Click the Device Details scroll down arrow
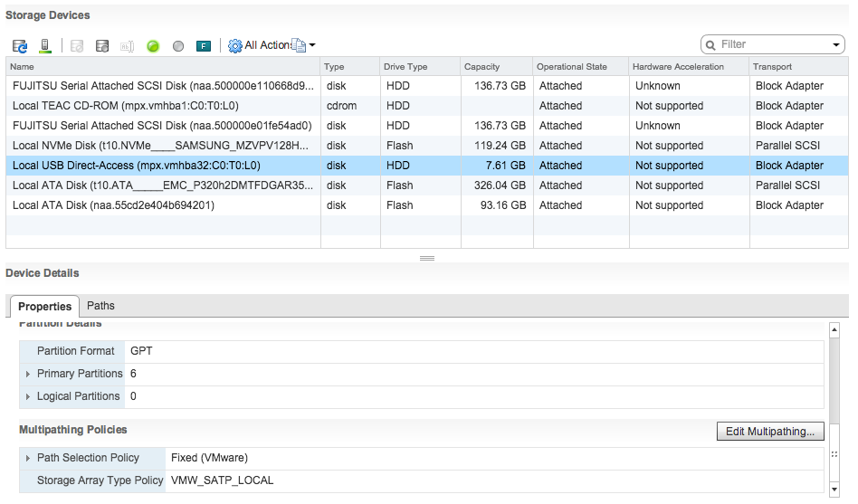Image resolution: width=858 pixels, height=504 pixels. pos(834,490)
